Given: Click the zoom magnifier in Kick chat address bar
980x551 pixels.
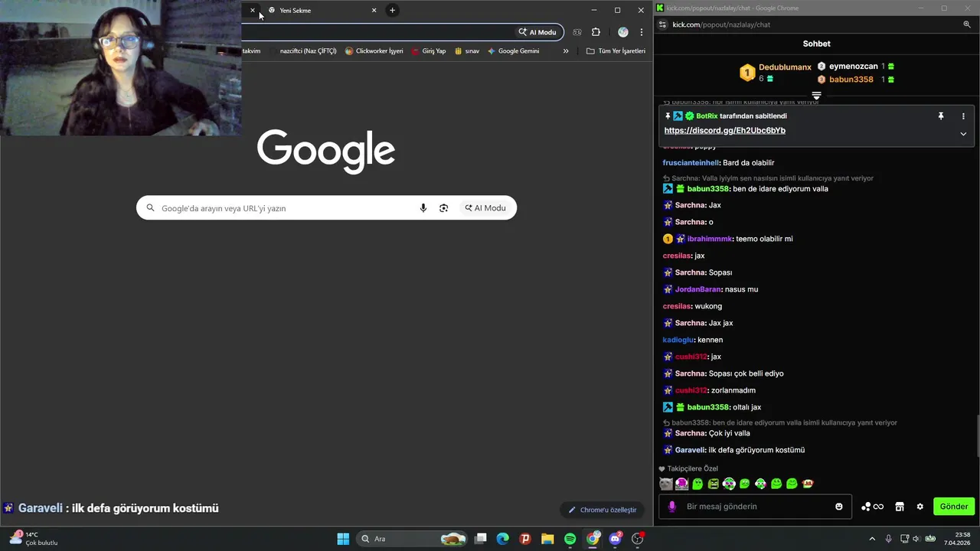Looking at the screenshot, I should (967, 24).
